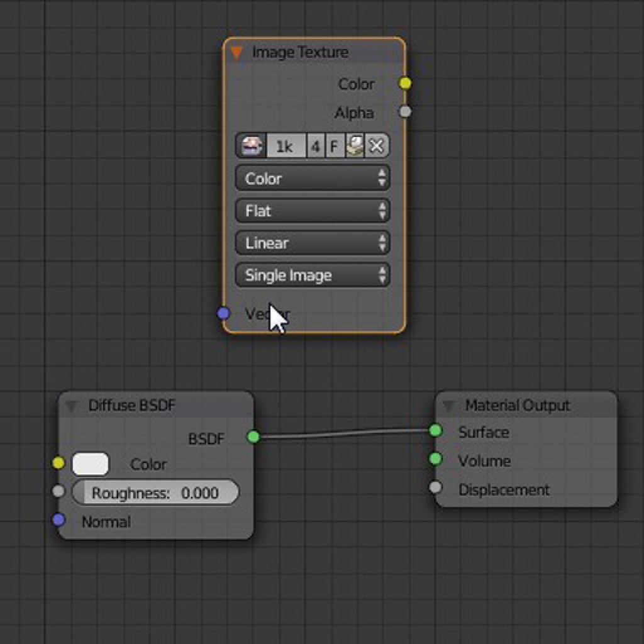Click the Color output socket on Image Texture
The image size is (644, 644).
(405, 82)
